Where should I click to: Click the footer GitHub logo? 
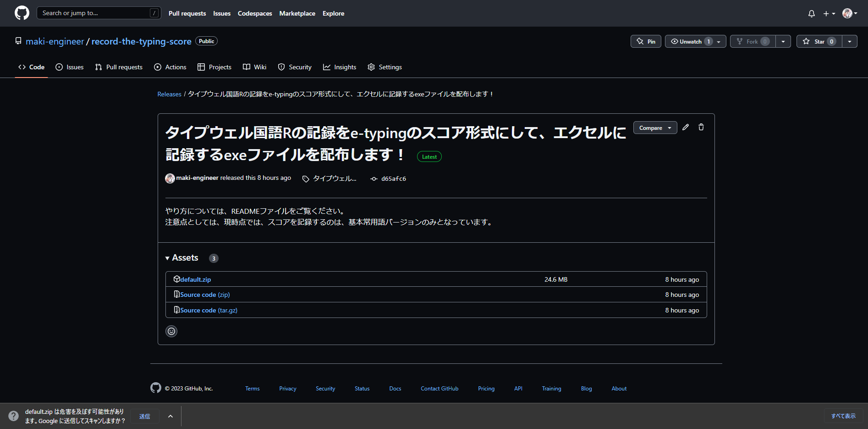(x=156, y=388)
